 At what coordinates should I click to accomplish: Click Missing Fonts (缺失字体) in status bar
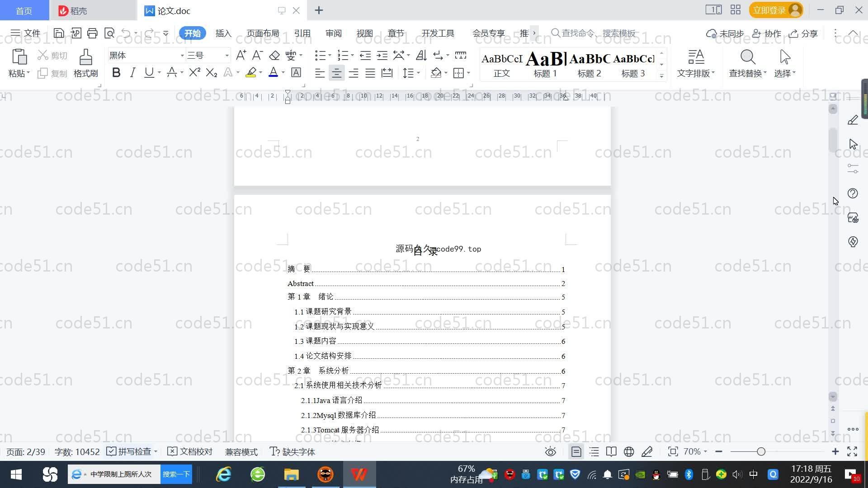pos(292,452)
